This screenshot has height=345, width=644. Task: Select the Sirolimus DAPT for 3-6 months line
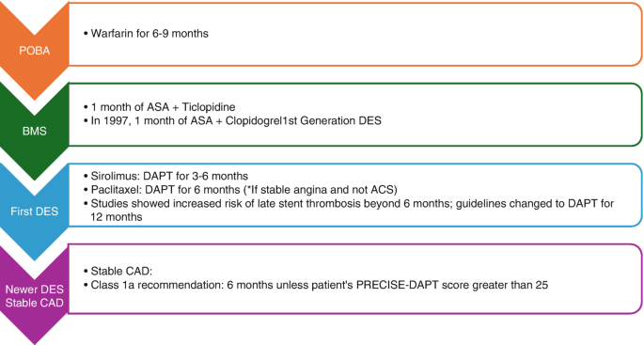tap(169, 176)
